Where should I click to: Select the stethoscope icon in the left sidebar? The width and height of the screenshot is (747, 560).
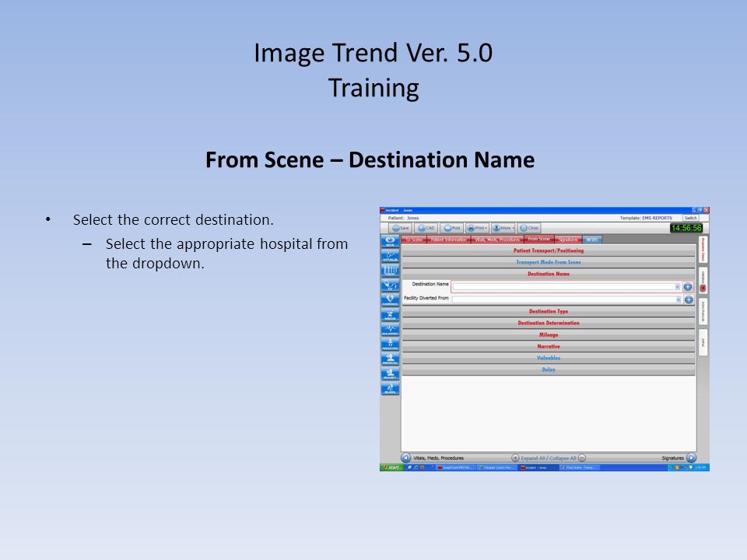[x=390, y=285]
